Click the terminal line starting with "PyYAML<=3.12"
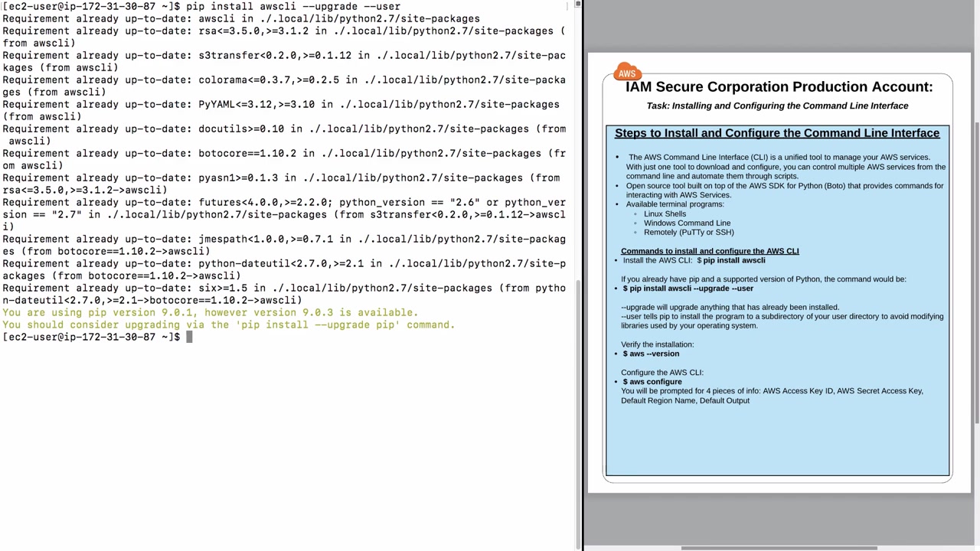This screenshot has height=551, width=980. point(281,110)
